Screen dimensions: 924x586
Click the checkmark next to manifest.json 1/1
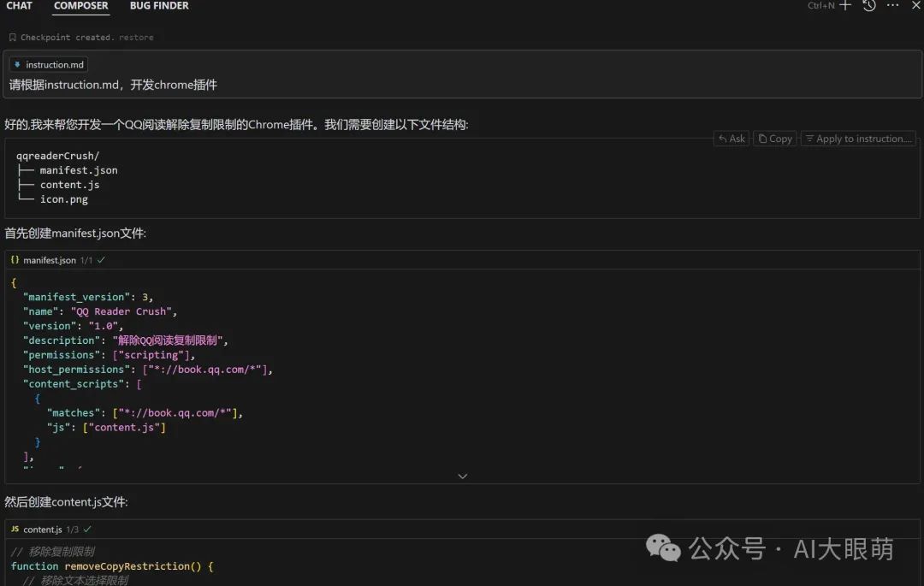point(101,260)
